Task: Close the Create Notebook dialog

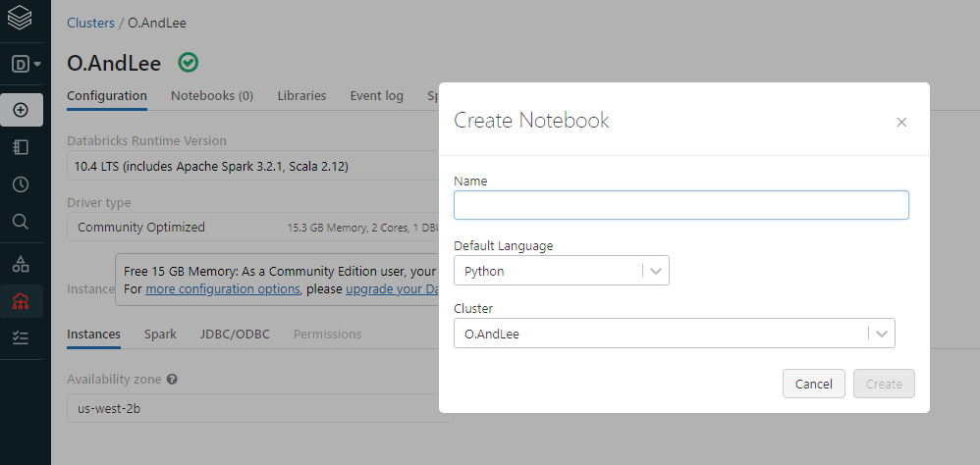Action: 901,122
